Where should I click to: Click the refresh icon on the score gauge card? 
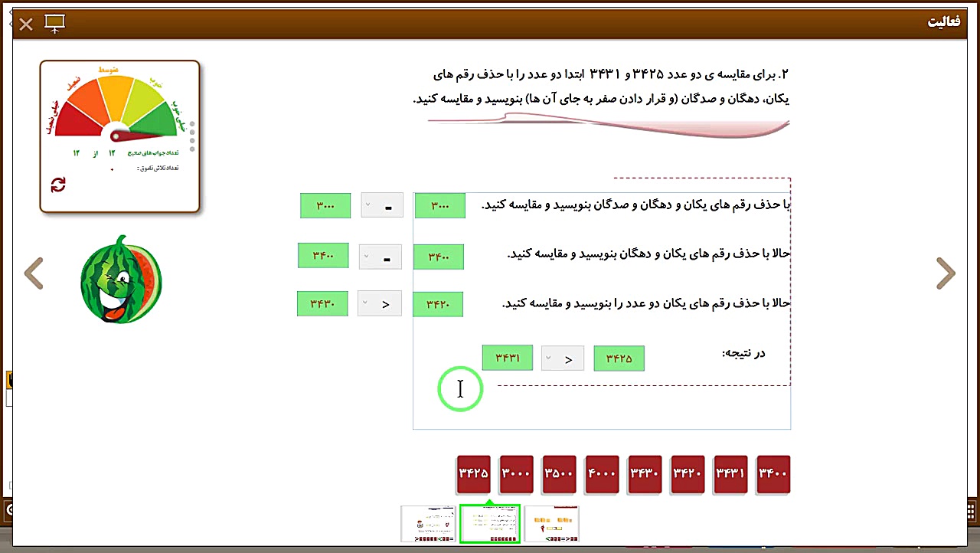[x=58, y=184]
